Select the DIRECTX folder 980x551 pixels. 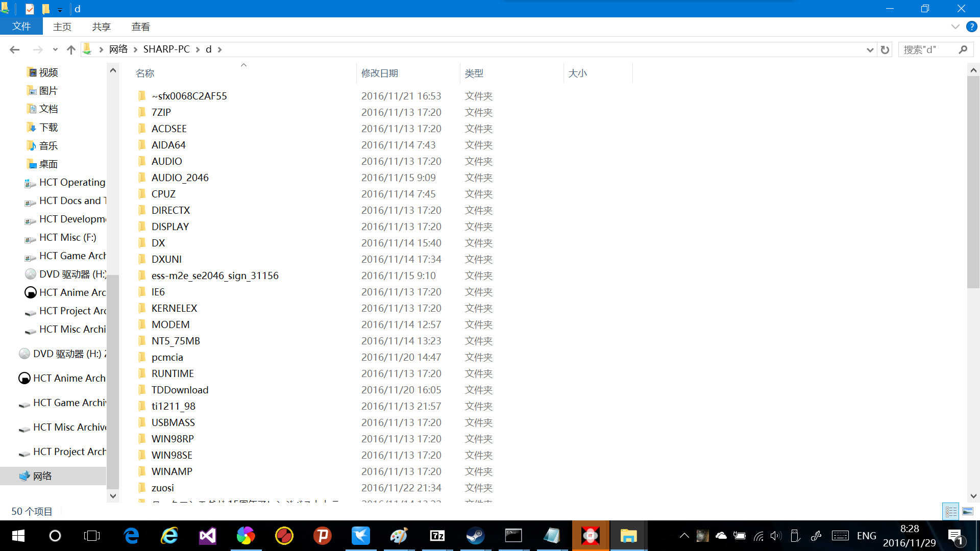170,210
